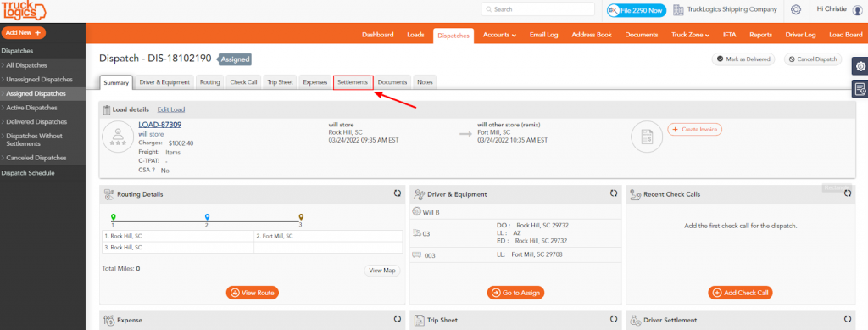Expand the Truck Zone dropdown menu
Viewport: 868px width, 330px height.
click(690, 35)
